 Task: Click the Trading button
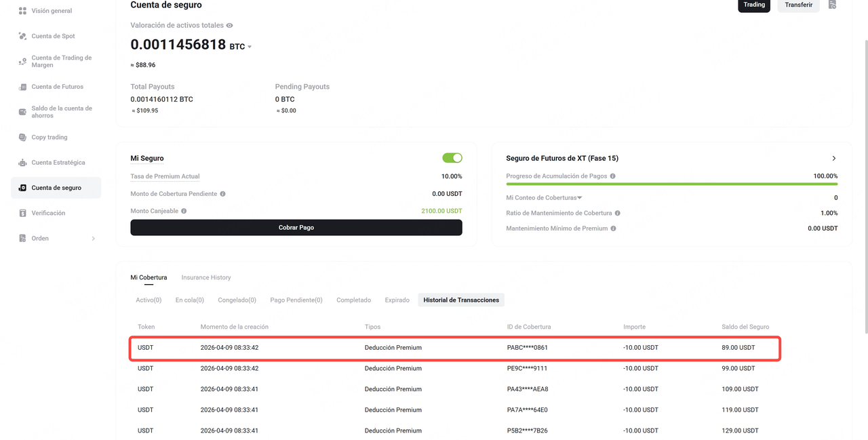click(754, 5)
